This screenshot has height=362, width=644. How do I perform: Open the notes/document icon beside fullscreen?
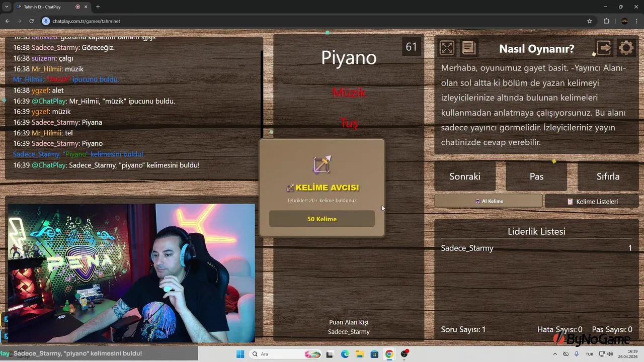[469, 48]
